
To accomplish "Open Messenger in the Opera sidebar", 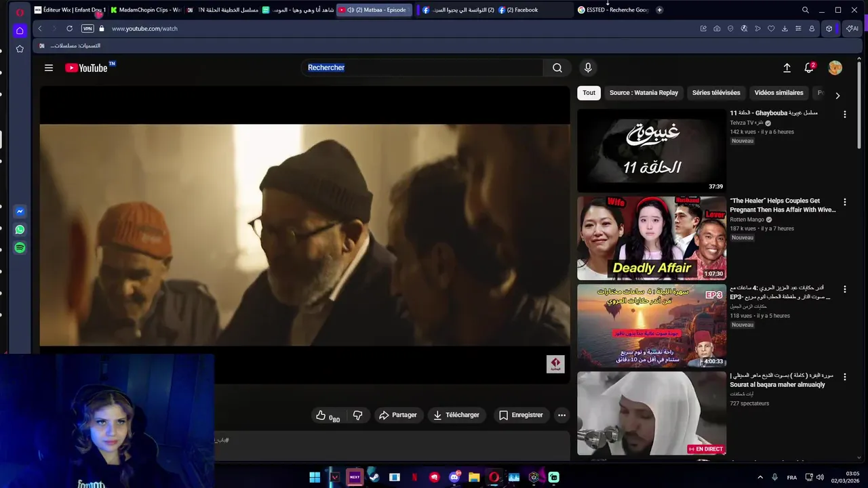I will coord(20,211).
